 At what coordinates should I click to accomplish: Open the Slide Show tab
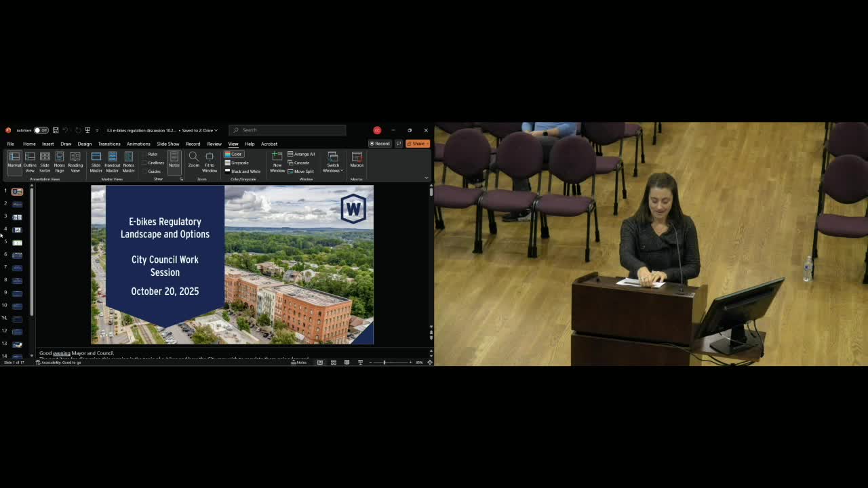tap(168, 144)
